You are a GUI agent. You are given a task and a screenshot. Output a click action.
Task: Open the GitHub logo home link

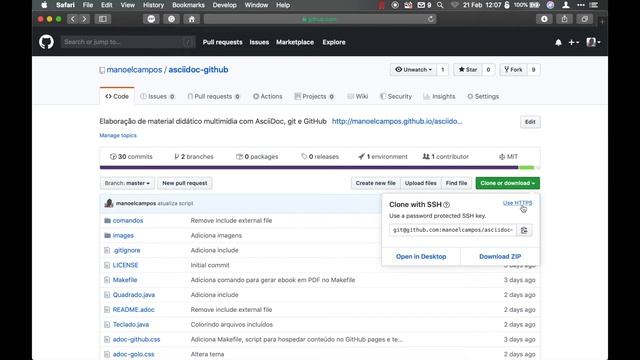(x=46, y=42)
